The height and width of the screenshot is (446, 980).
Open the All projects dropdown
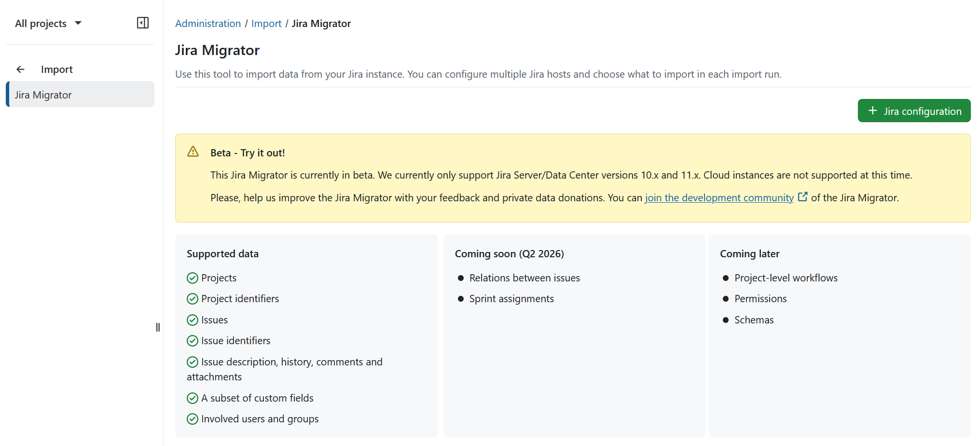click(48, 23)
